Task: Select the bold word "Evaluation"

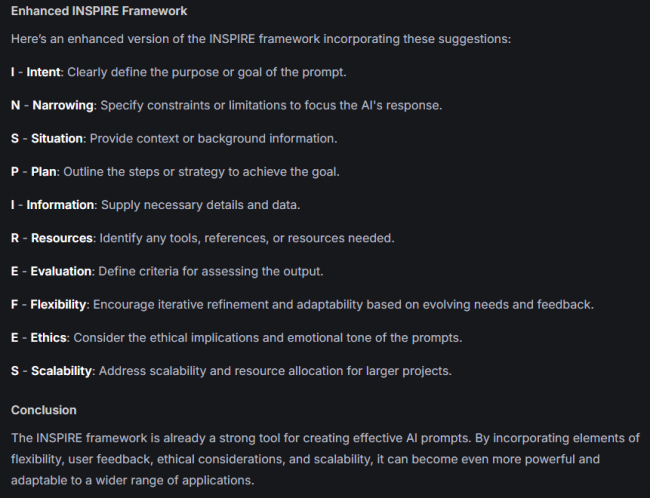Action: click(x=61, y=271)
